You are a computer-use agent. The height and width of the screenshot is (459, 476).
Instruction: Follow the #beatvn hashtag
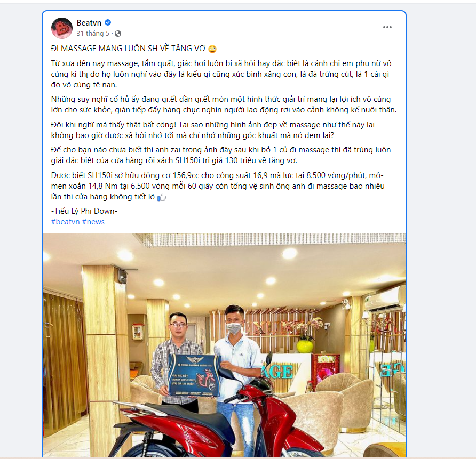click(x=65, y=222)
